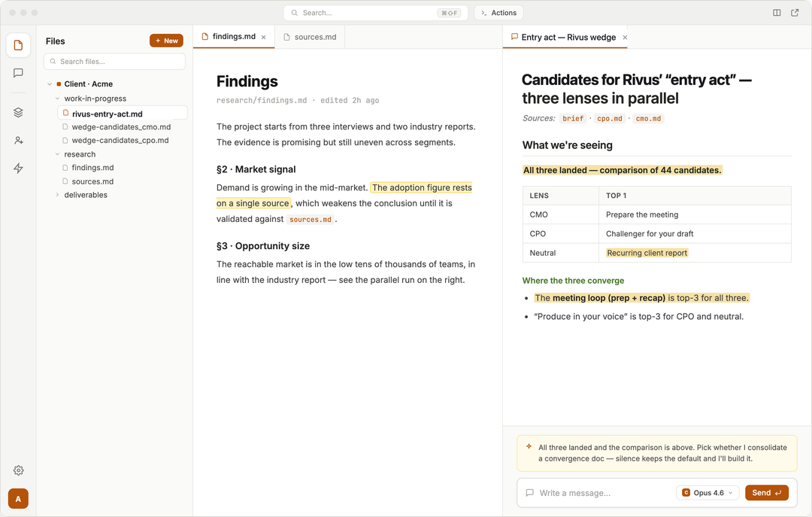
Task: Send the chat message
Action: pyautogui.click(x=766, y=493)
